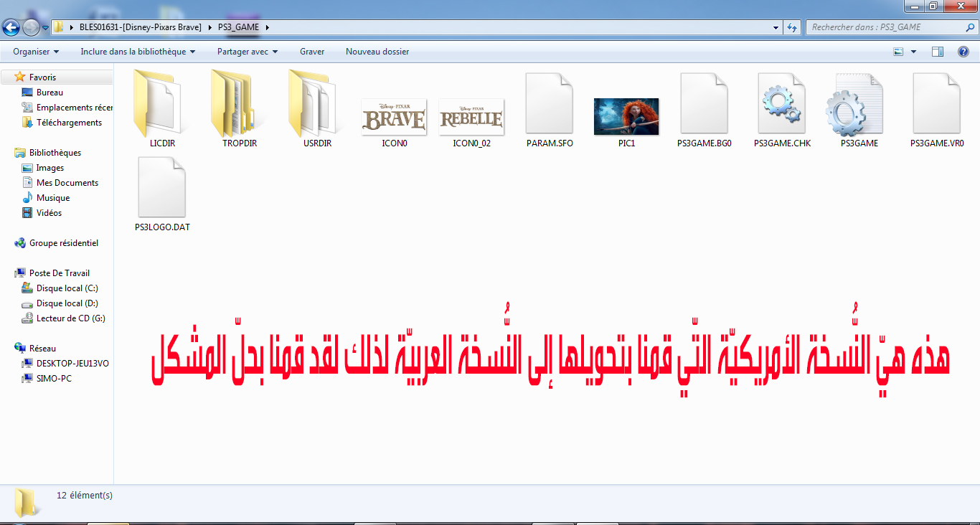
Task: Open Disque local (D:) drive
Action: pos(67,303)
